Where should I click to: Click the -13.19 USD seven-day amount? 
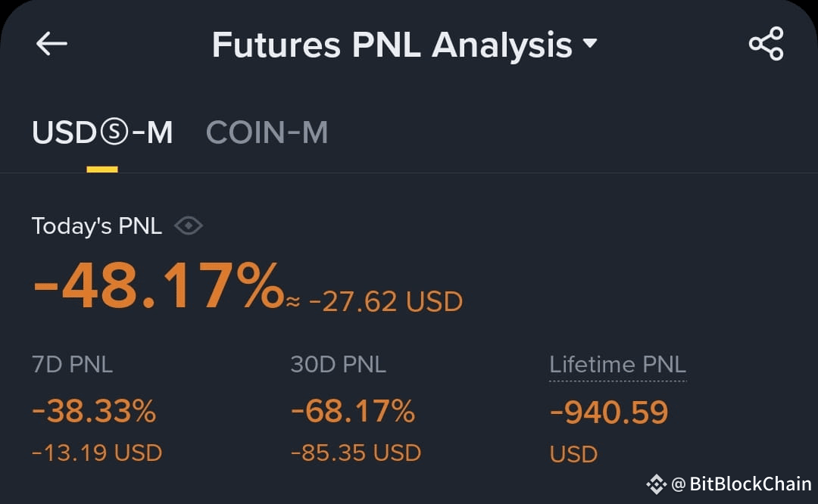coord(97,453)
